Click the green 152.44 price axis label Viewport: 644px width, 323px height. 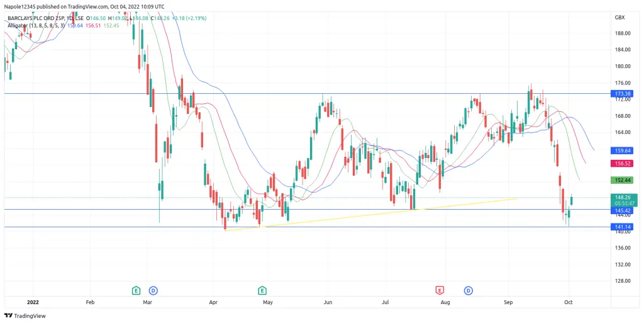(x=622, y=180)
